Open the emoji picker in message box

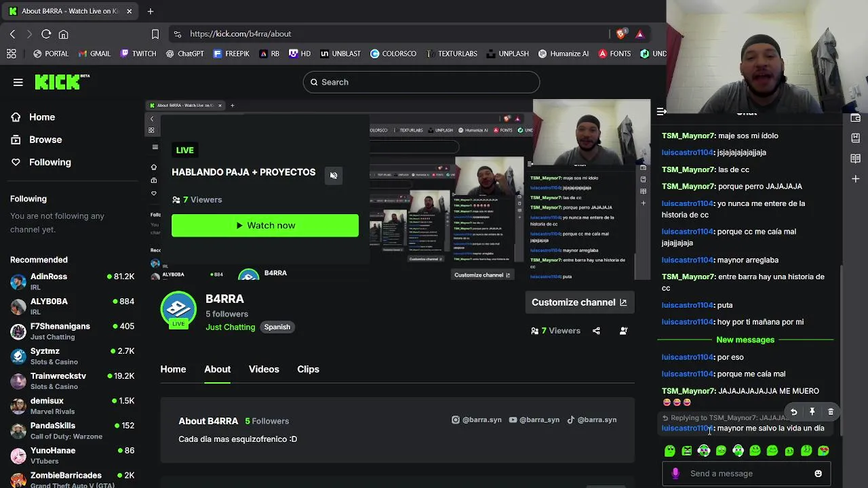click(818, 474)
